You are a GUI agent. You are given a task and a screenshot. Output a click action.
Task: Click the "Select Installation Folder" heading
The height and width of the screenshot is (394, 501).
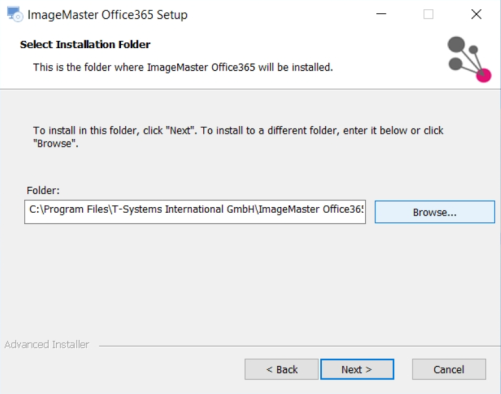(x=85, y=44)
